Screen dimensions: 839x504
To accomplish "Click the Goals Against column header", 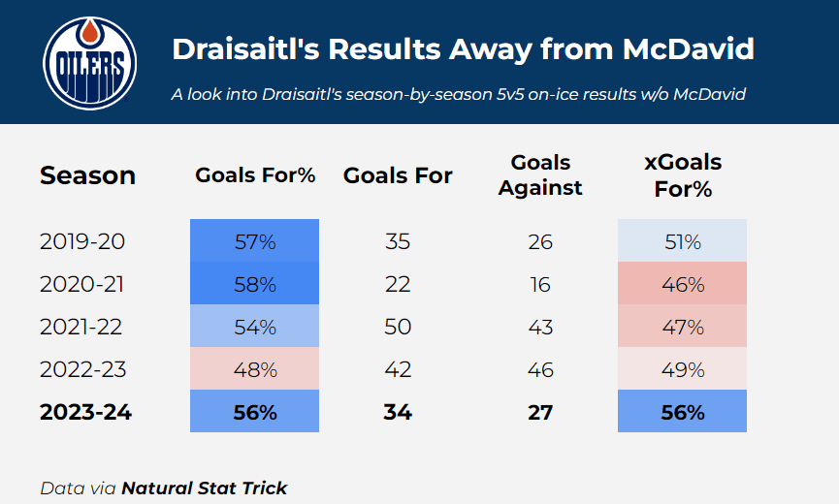I will [540, 174].
